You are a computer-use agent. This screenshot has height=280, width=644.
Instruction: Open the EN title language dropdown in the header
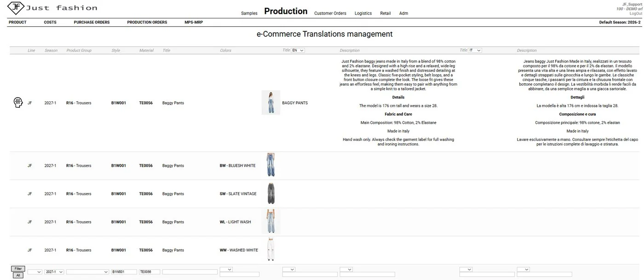pos(298,50)
